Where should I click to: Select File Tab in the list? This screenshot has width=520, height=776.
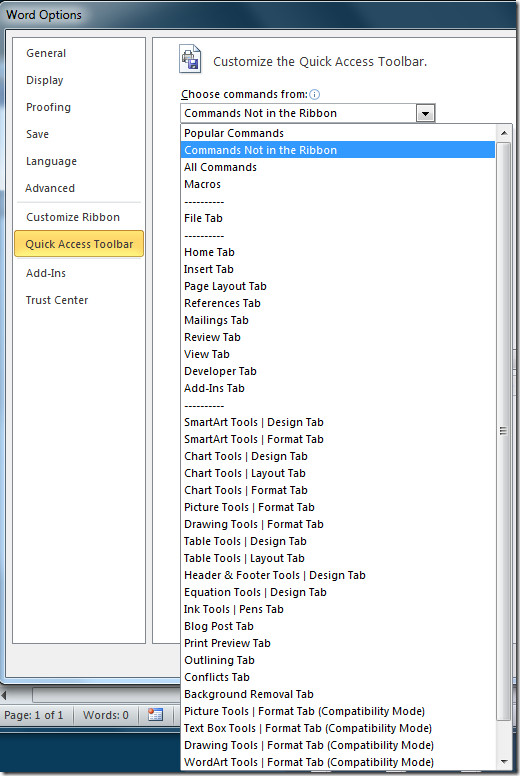[338, 218]
